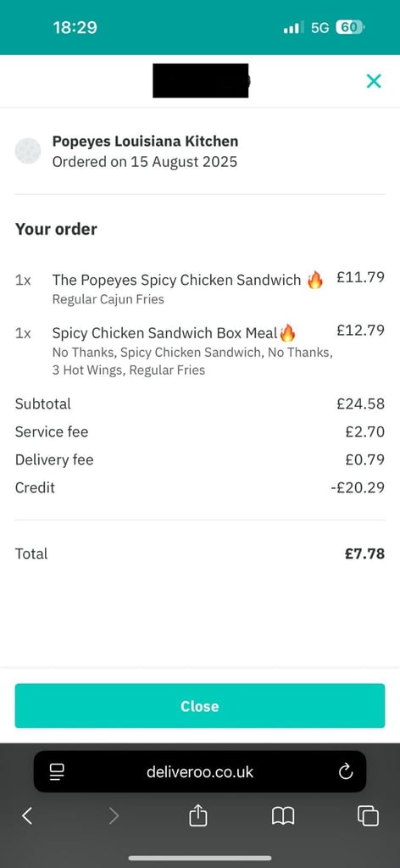Tap the Total £7.78 amount
This screenshot has height=868, width=400.
[x=364, y=554]
